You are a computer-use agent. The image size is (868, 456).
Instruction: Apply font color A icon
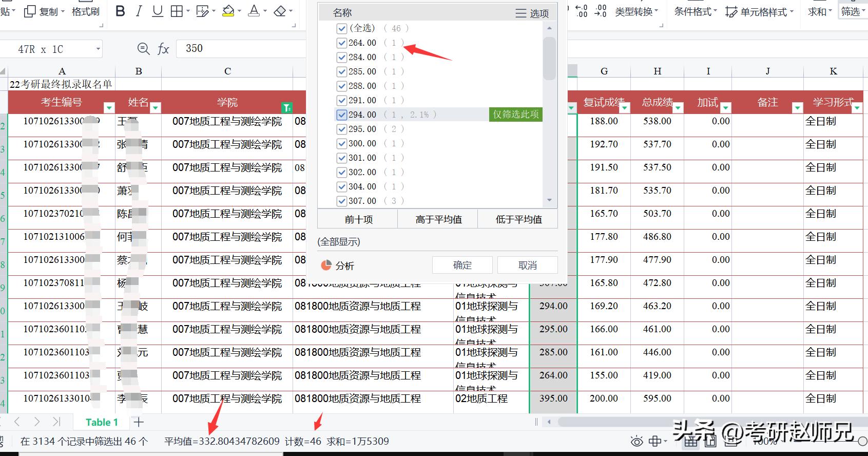pyautogui.click(x=254, y=11)
